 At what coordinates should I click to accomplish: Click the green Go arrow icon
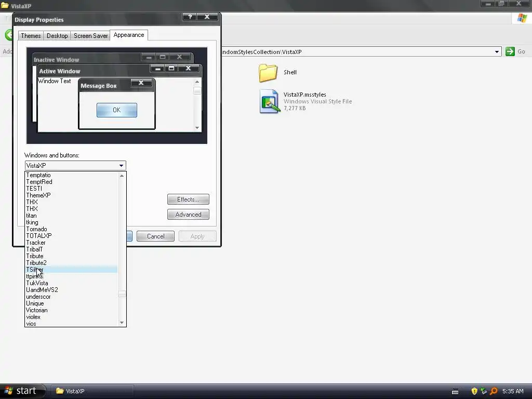click(510, 51)
